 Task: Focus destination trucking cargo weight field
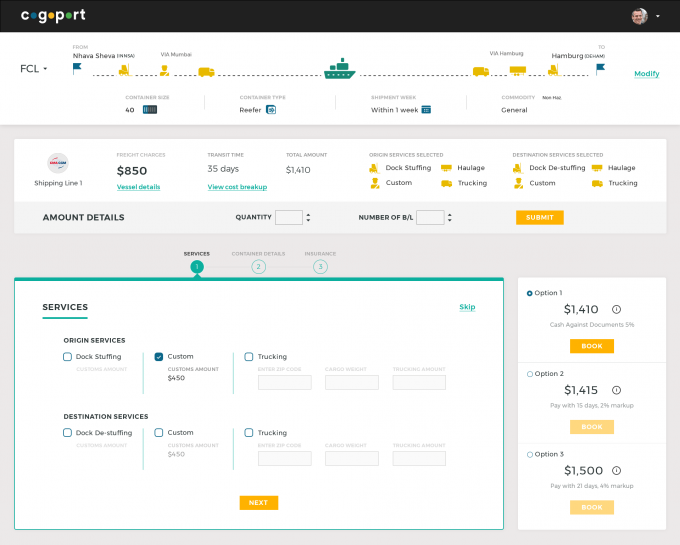[x=352, y=458]
